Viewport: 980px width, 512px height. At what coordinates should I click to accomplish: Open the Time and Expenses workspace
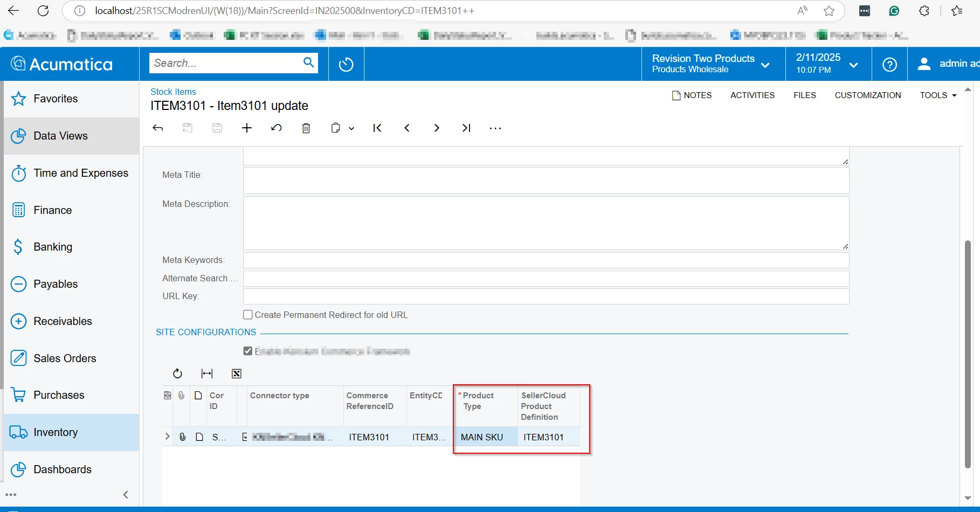tap(71, 173)
